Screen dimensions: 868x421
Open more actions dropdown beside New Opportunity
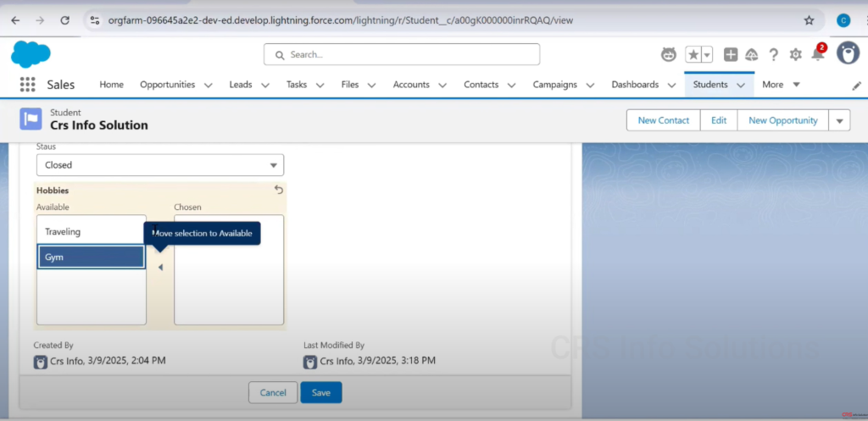pos(839,120)
